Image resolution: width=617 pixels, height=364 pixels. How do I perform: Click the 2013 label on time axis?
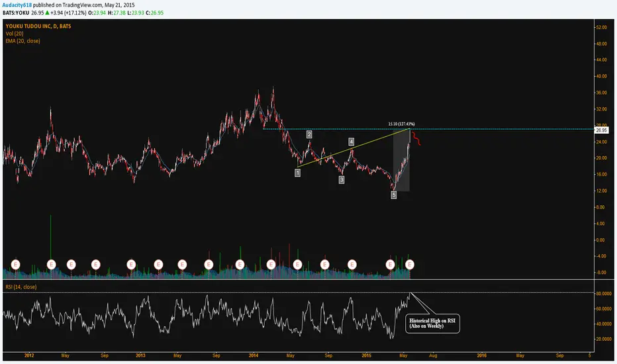140,355
